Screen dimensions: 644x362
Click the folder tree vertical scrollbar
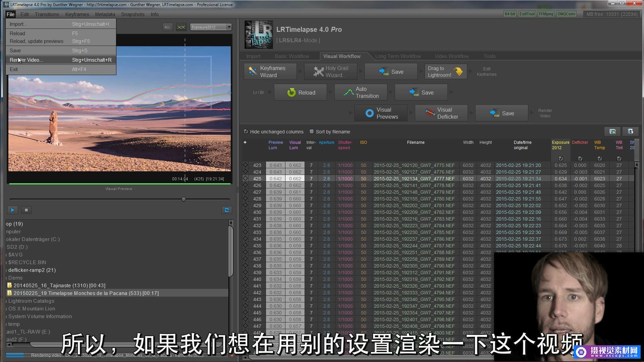[x=231, y=251]
